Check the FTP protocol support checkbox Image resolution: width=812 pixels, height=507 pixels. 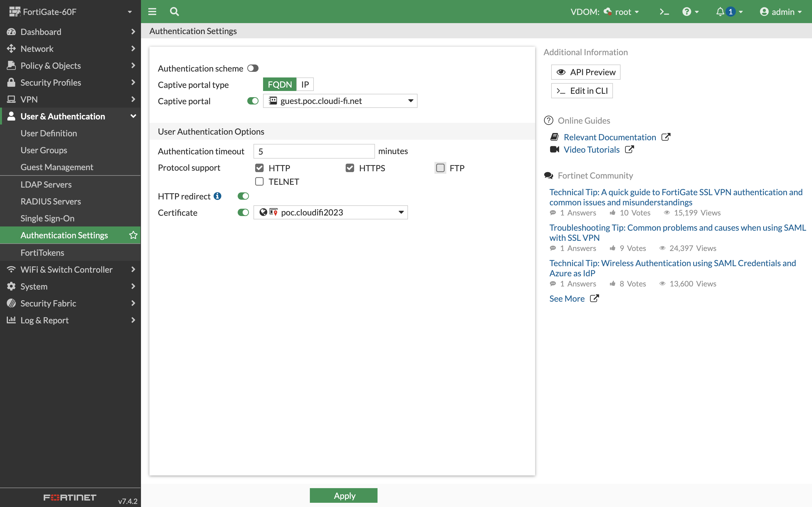[440, 168]
